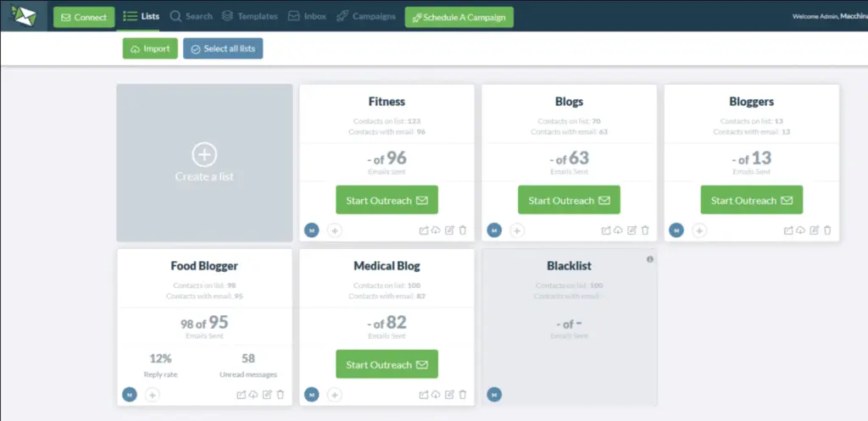
Task: Click the export icon on Blogs card
Action: [605, 230]
